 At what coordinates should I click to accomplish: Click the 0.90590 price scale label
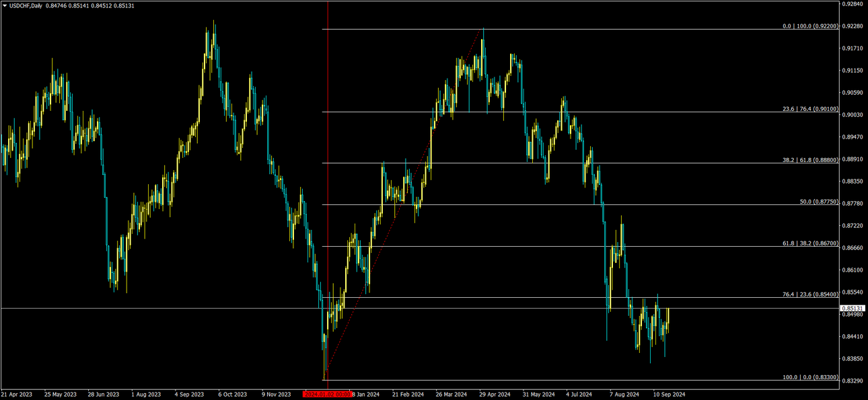pos(852,93)
